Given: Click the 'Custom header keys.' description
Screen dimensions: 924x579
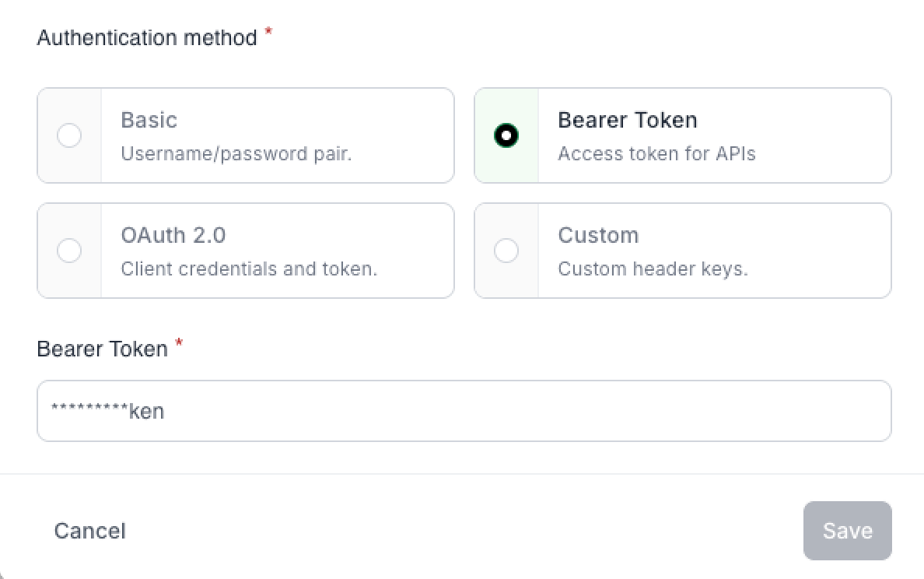Looking at the screenshot, I should [653, 268].
